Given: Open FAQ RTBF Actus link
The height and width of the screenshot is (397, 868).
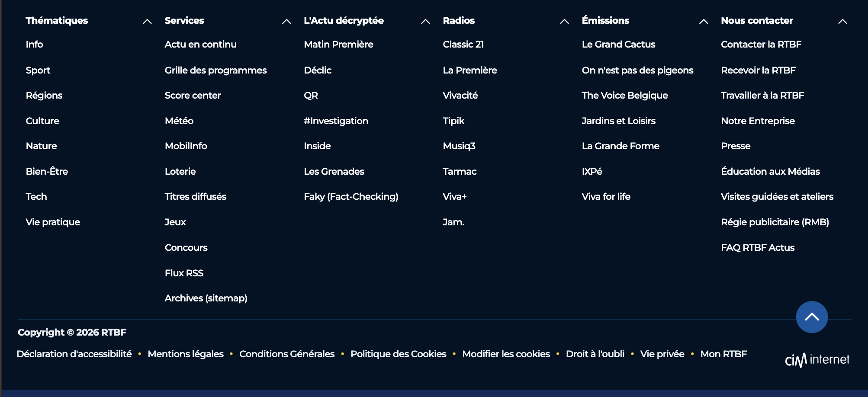Looking at the screenshot, I should coord(758,247).
